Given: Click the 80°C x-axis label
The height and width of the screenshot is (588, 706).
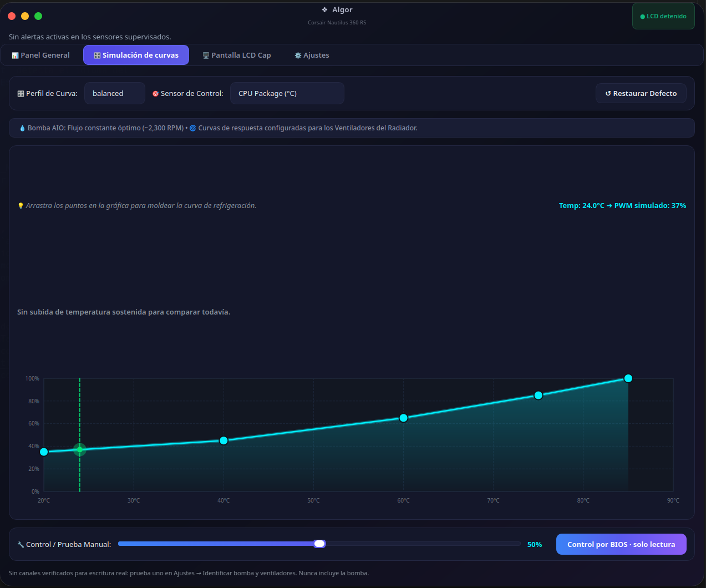Looking at the screenshot, I should (x=583, y=500).
